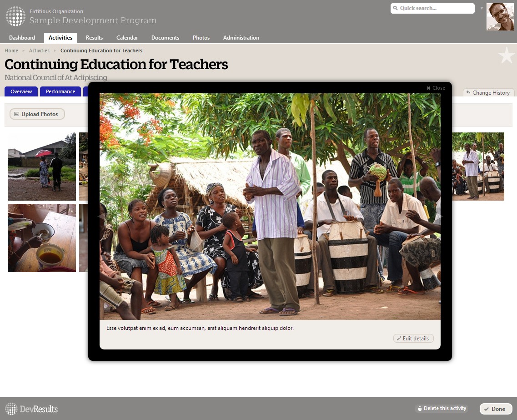Open the user profile avatar

point(500,17)
